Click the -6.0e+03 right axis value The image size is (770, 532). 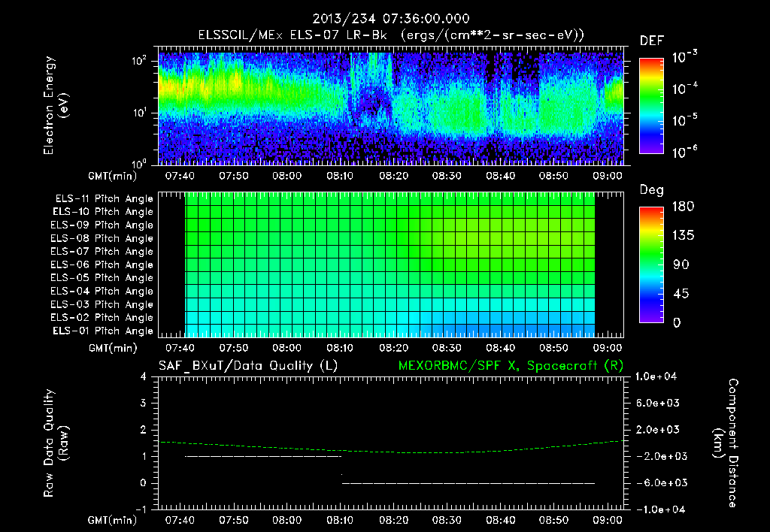pyautogui.click(x=658, y=483)
